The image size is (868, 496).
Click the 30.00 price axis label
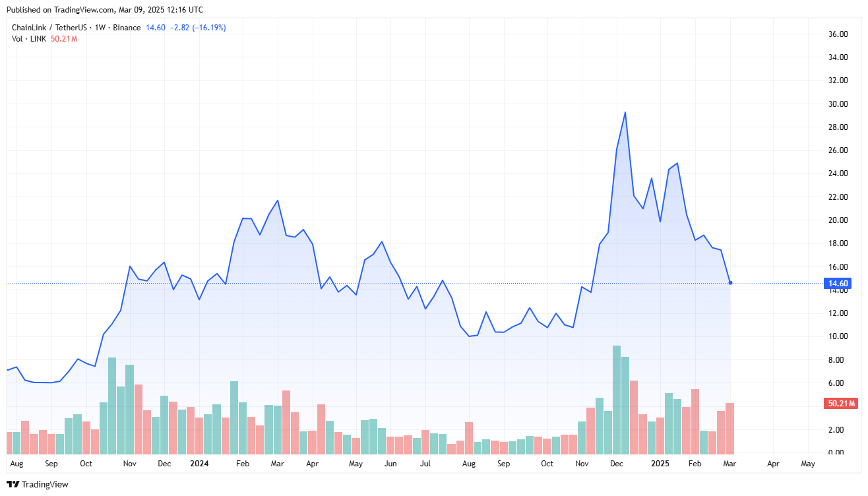pyautogui.click(x=838, y=104)
